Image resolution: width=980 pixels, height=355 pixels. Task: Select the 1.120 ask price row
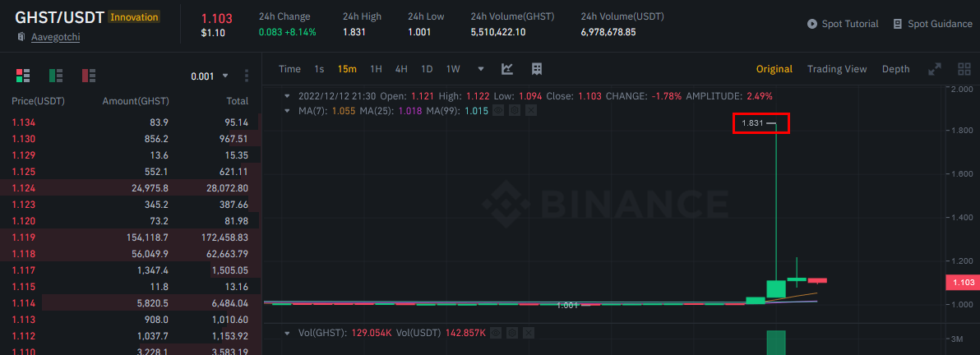pos(131,220)
